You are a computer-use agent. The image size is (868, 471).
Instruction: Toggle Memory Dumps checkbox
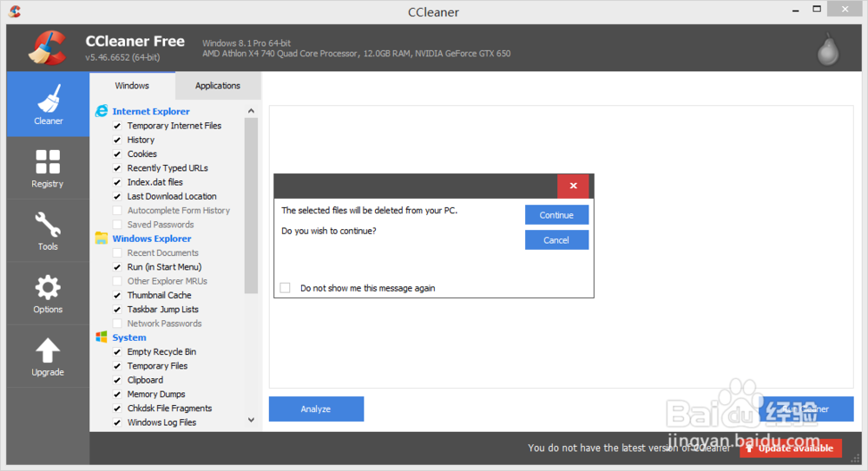click(117, 394)
